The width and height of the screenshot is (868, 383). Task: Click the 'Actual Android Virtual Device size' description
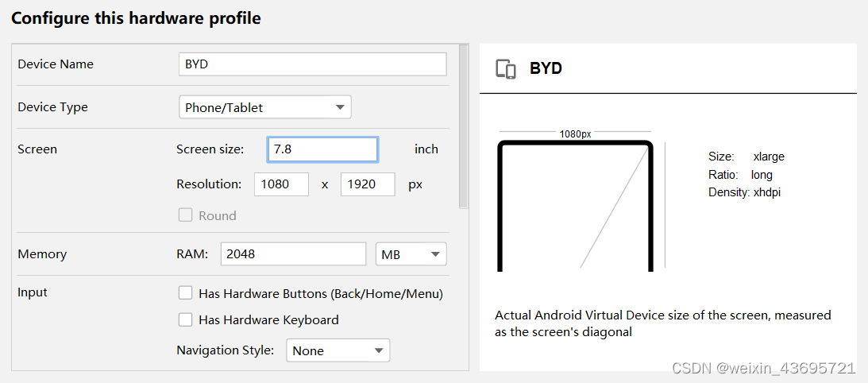pos(663,323)
